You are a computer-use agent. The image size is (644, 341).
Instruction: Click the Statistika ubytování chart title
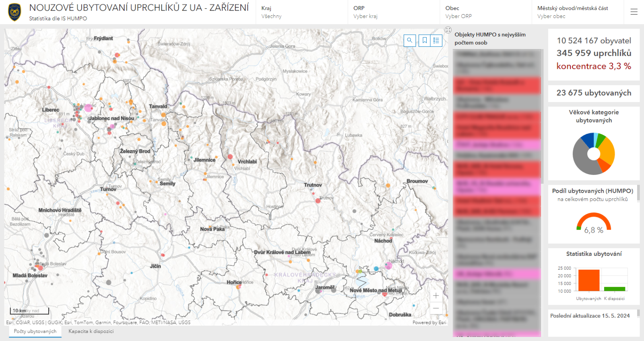coord(594,254)
